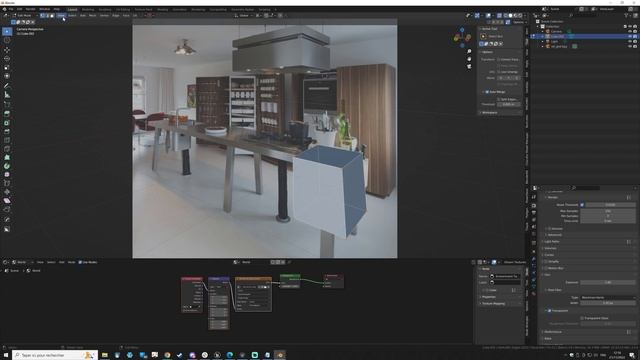This screenshot has width=640, height=360.
Task: Click the zoom magnifier icon in viewport
Action: [469, 51]
